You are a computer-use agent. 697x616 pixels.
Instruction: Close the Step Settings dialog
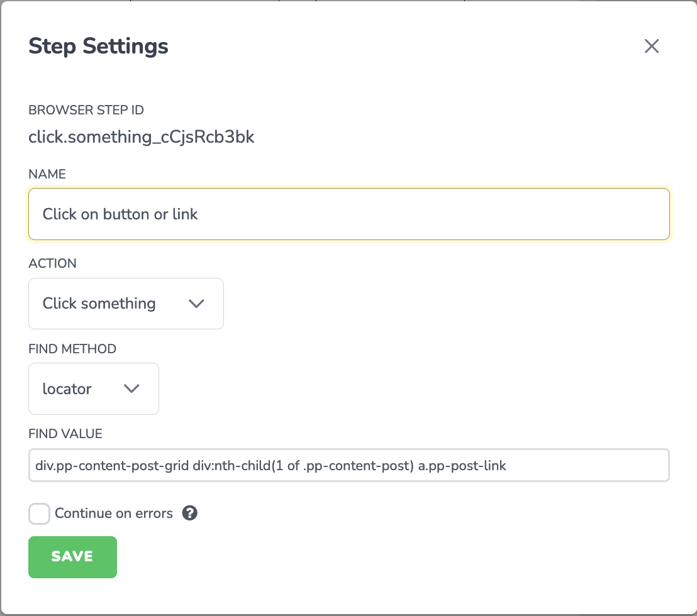tap(652, 46)
